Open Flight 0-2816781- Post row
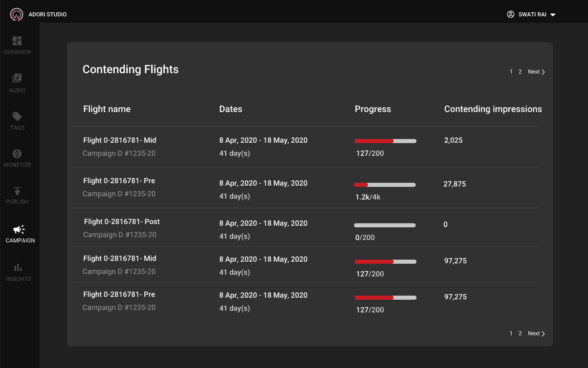The height and width of the screenshot is (368, 588). (x=122, y=222)
